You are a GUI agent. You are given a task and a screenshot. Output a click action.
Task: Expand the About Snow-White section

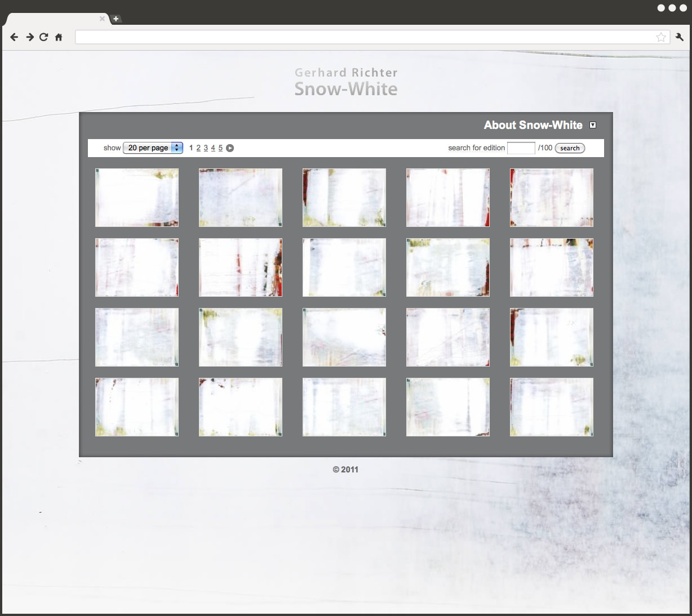click(593, 125)
